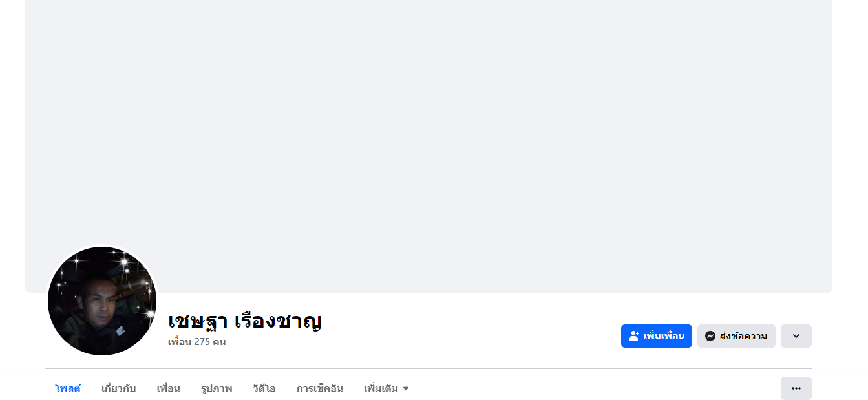Expand the เพิ่มเติม more-tabs menu
This screenshot has height=400, width=868.
(x=386, y=388)
